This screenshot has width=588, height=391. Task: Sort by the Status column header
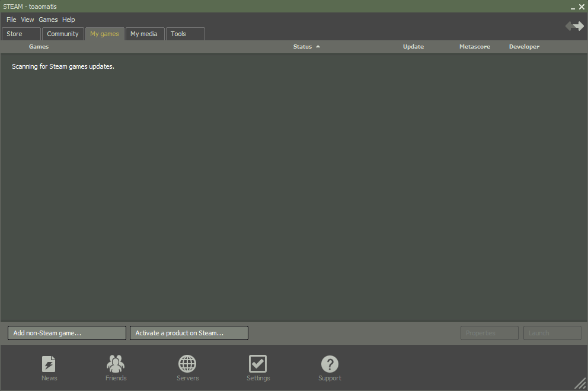tap(302, 46)
